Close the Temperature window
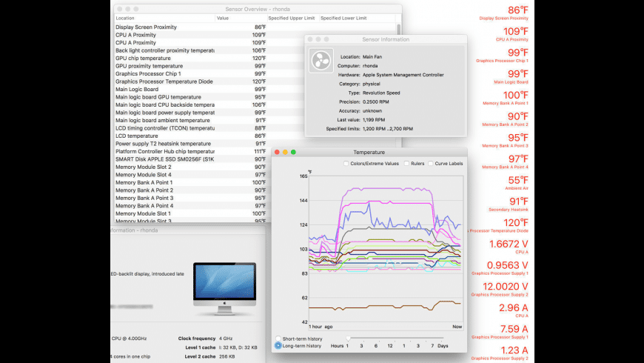The width and height of the screenshot is (644, 363). click(x=278, y=152)
